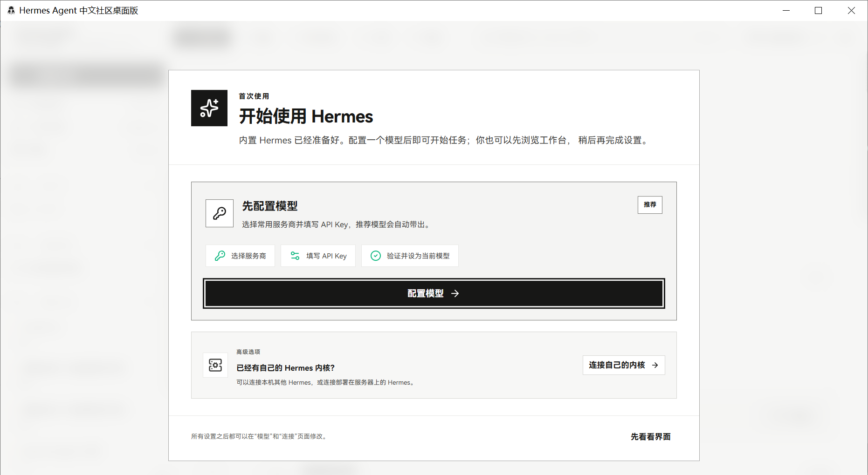Close the Hermes Agent window
The height and width of the screenshot is (475, 868).
coord(851,10)
